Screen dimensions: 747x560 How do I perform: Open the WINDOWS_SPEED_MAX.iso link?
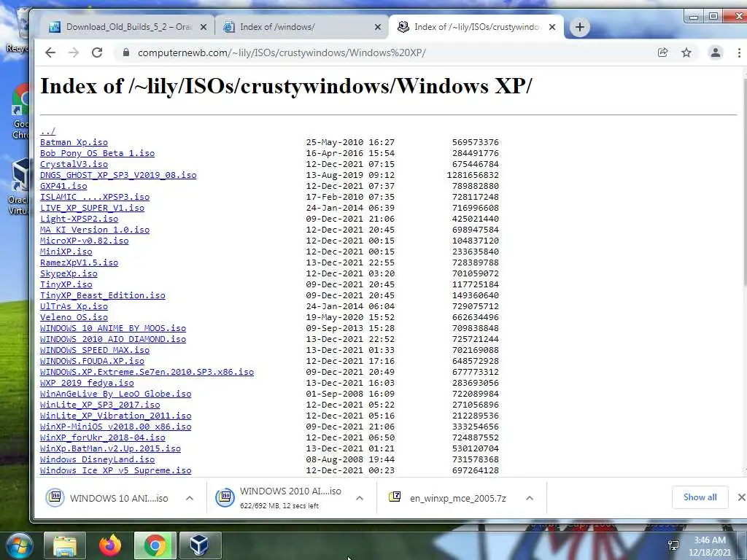point(95,351)
